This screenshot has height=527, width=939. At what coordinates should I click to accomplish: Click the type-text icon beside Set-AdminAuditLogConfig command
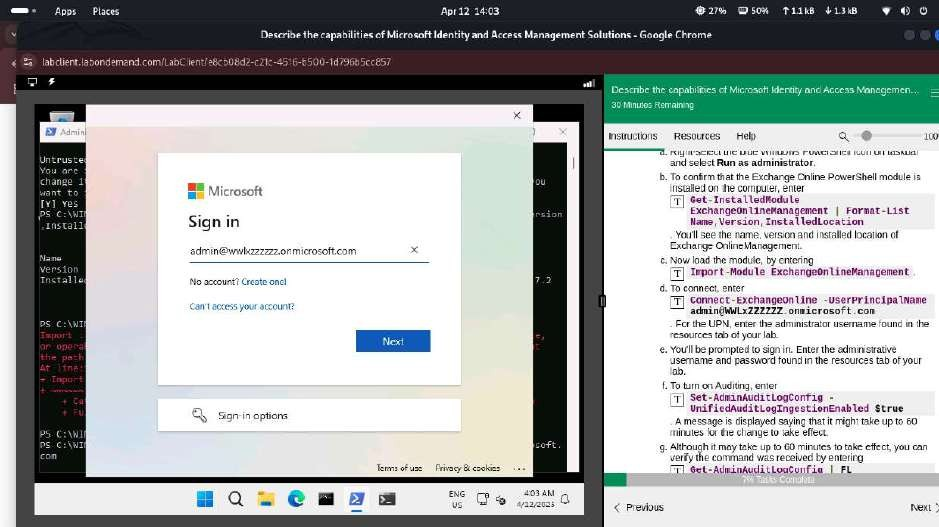(x=678, y=398)
